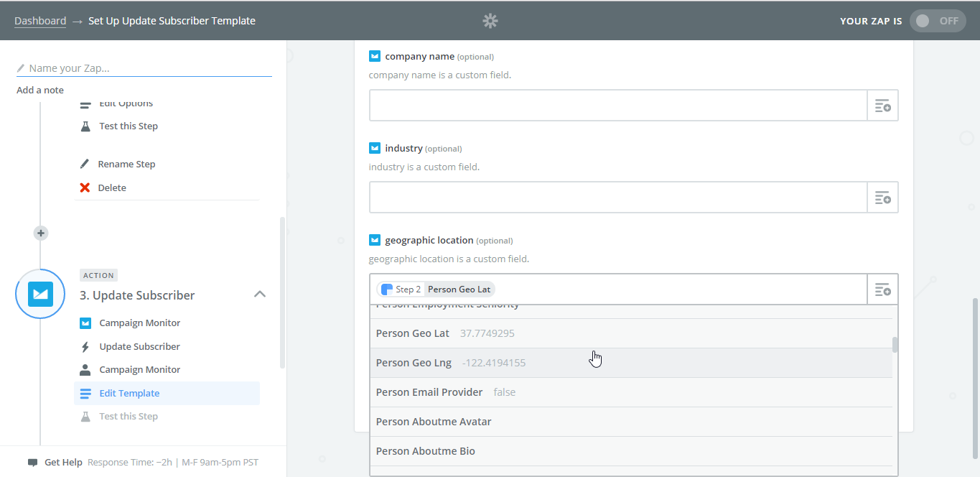The height and width of the screenshot is (477, 980).
Task: Click the flask icon by bottom Test this Step
Action: point(85,416)
